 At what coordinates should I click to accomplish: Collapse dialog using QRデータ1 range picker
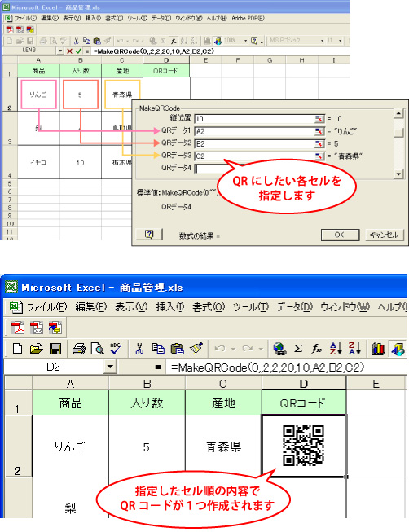point(319,131)
